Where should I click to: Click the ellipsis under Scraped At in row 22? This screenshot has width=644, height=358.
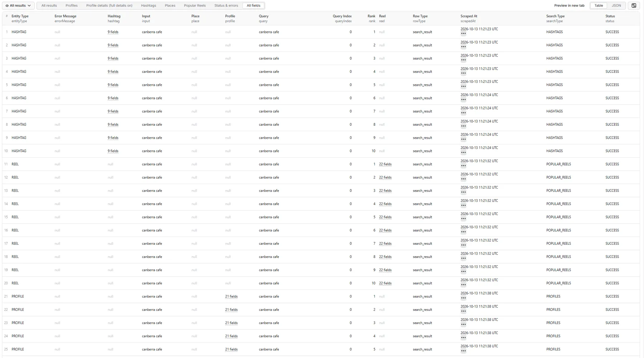coord(463,311)
